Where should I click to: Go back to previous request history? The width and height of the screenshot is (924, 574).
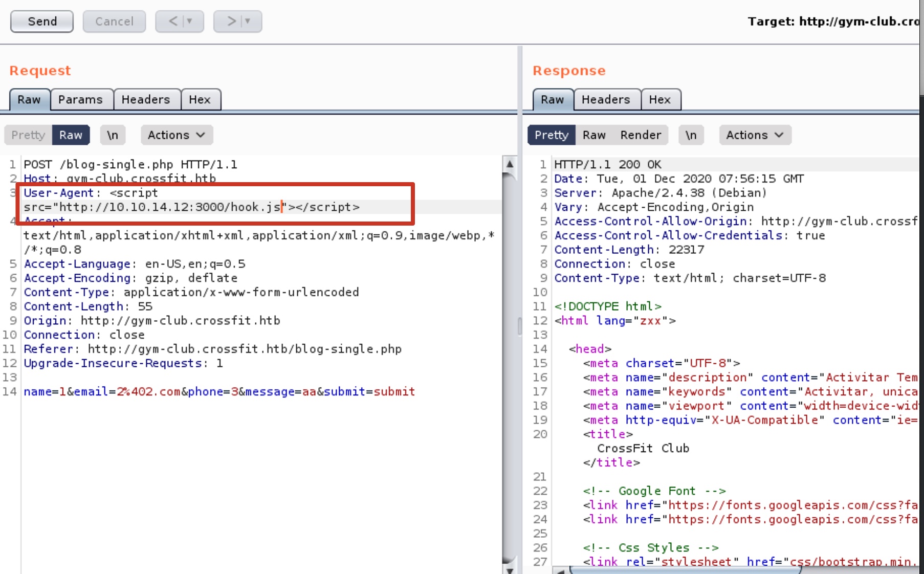(173, 21)
